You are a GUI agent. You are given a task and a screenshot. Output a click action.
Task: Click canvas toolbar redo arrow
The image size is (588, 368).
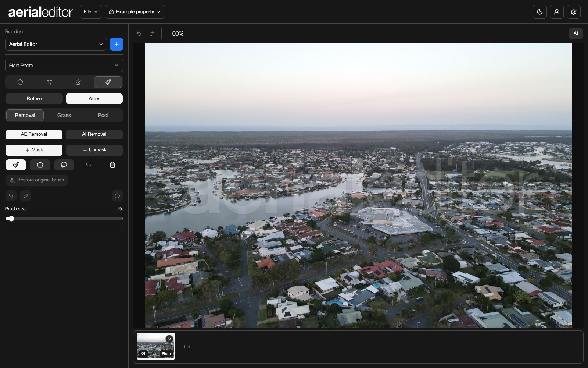click(151, 33)
